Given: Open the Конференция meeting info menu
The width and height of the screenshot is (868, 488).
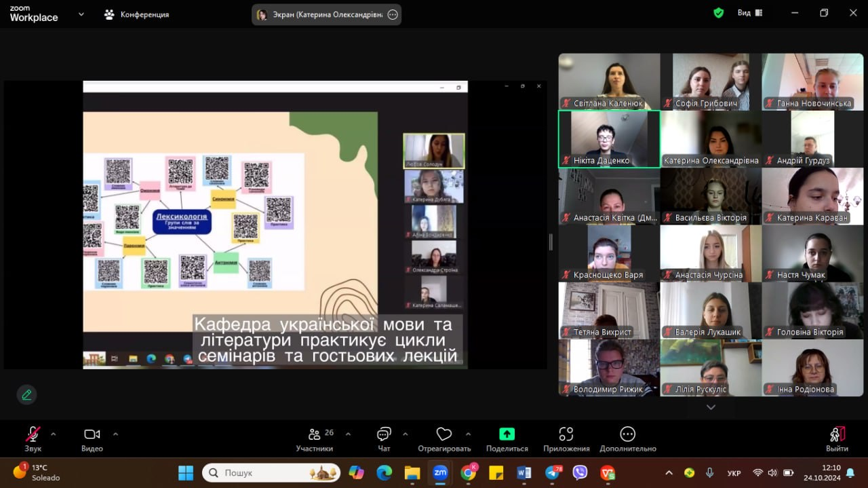Looking at the screenshot, I should pos(136,14).
